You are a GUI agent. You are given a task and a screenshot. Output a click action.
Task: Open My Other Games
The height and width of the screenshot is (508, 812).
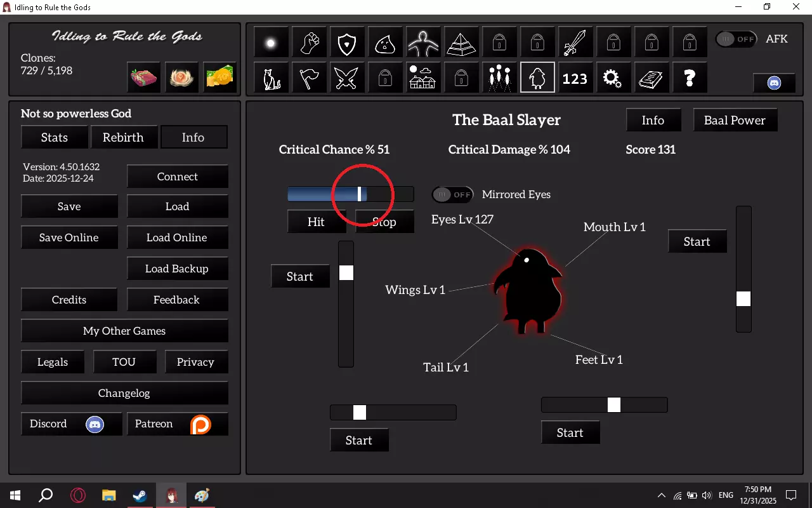point(124,331)
